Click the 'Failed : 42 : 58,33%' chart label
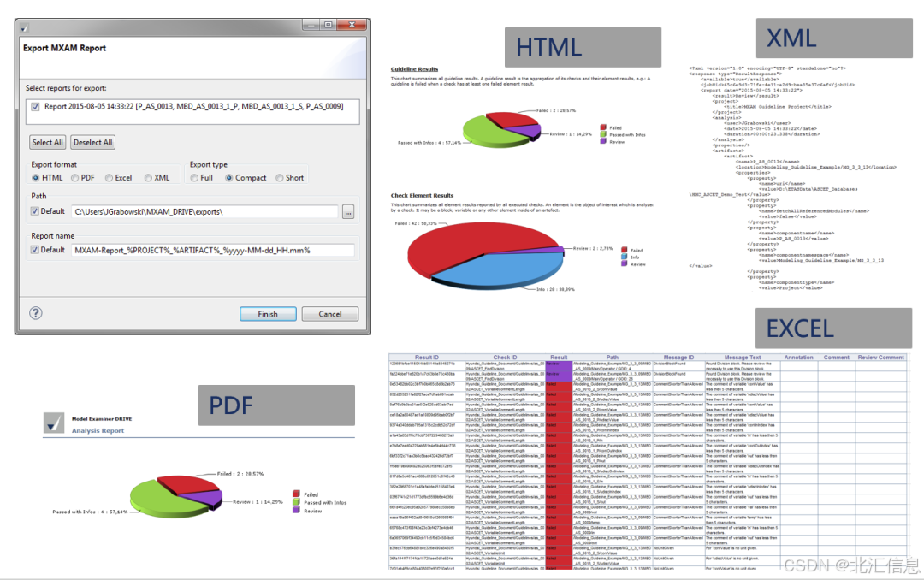924x580 pixels. [416, 223]
